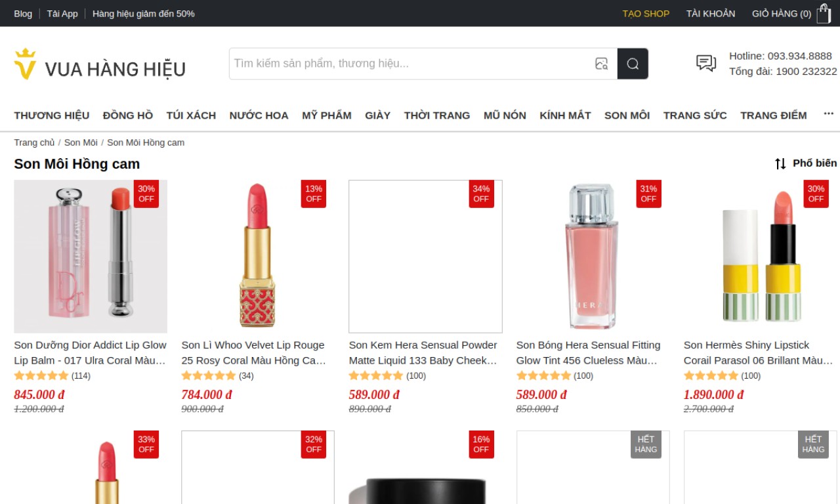
Task: Open TÀI KHOẢN account link
Action: (x=711, y=14)
